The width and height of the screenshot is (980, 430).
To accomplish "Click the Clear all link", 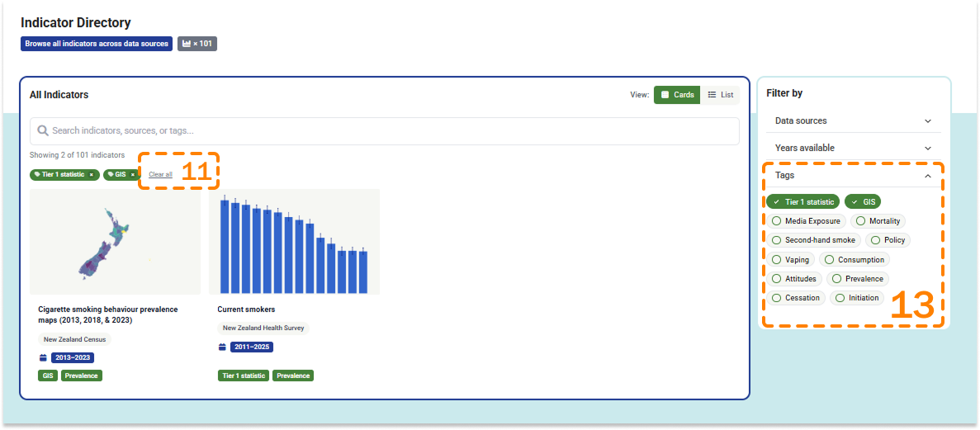I will click(x=160, y=175).
